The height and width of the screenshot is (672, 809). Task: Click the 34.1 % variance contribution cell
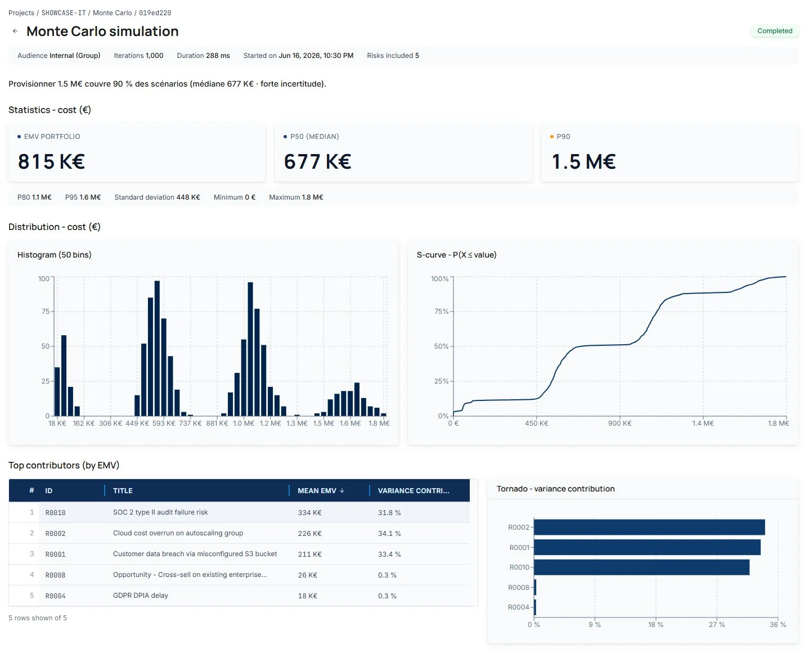coord(389,534)
